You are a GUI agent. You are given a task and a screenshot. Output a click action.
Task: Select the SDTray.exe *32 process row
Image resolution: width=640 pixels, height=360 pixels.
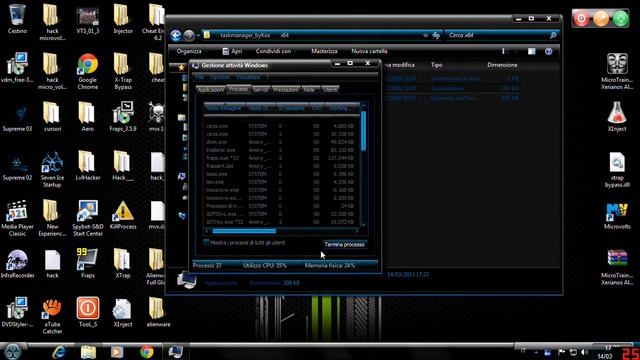(281, 222)
